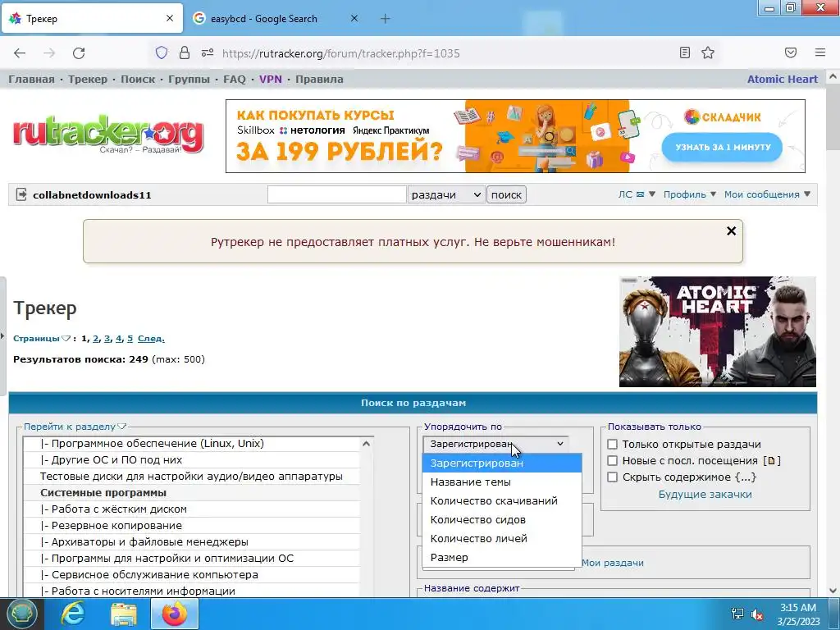The width and height of the screenshot is (840, 630).
Task: Select Название темы sort option
Action: 502,482
